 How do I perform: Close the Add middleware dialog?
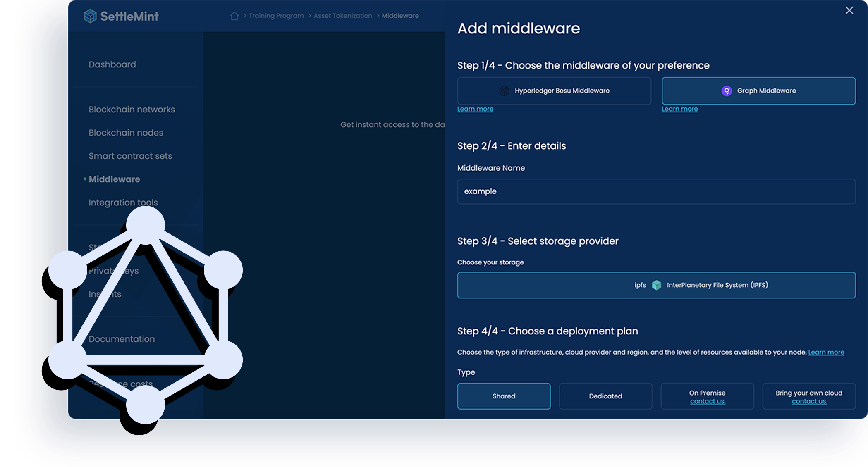point(850,10)
